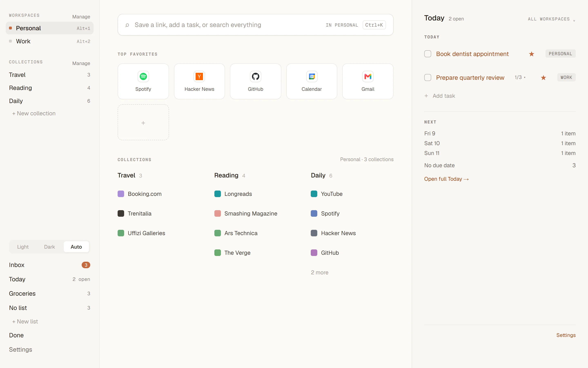Check off Prepare quarterly review
The width and height of the screenshot is (588, 368).
(x=428, y=78)
